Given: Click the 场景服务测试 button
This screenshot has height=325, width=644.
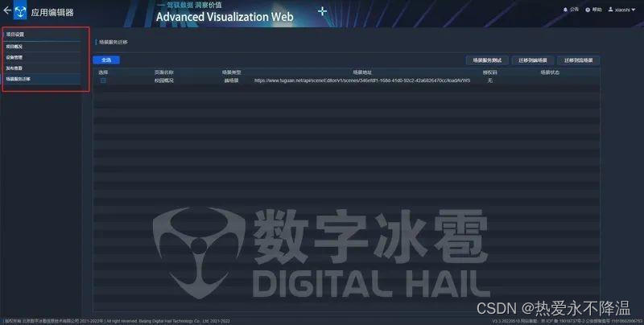Looking at the screenshot, I should tap(487, 60).
